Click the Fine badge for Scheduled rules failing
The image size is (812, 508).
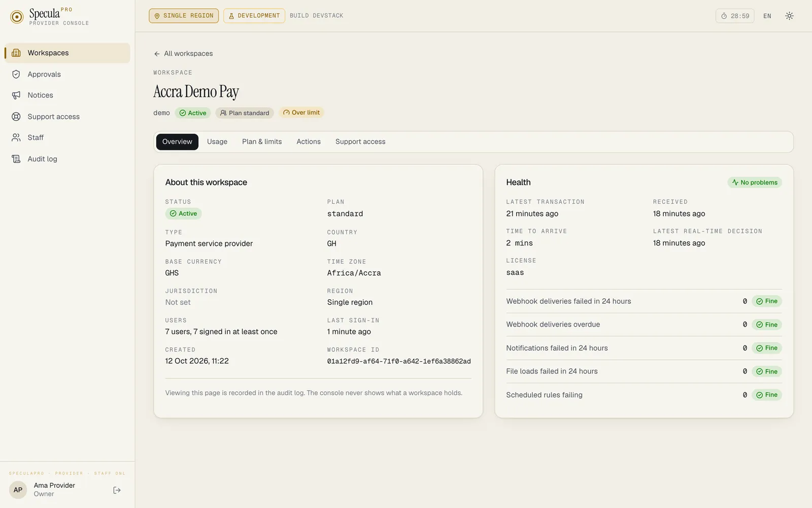click(x=767, y=395)
